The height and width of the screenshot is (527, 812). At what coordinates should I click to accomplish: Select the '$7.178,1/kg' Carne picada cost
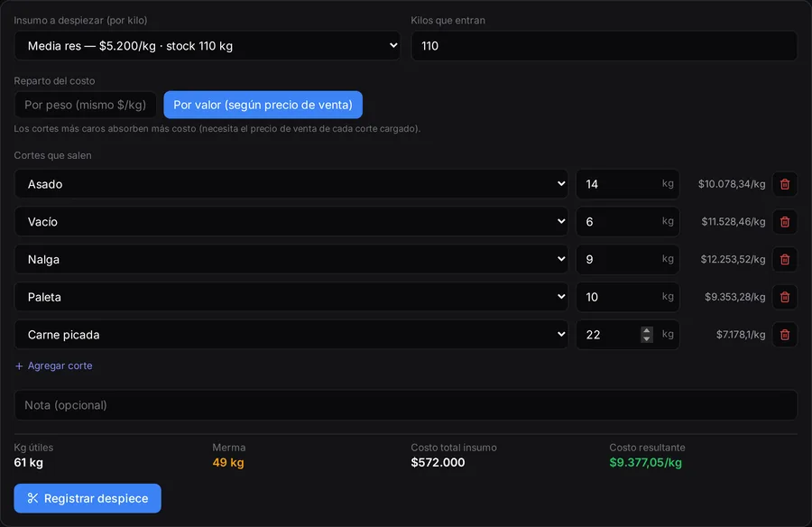pyautogui.click(x=741, y=335)
